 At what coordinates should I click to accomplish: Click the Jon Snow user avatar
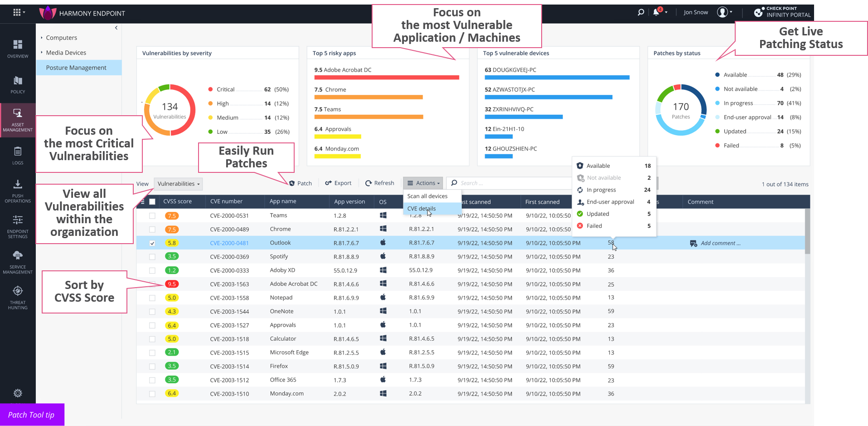click(723, 12)
